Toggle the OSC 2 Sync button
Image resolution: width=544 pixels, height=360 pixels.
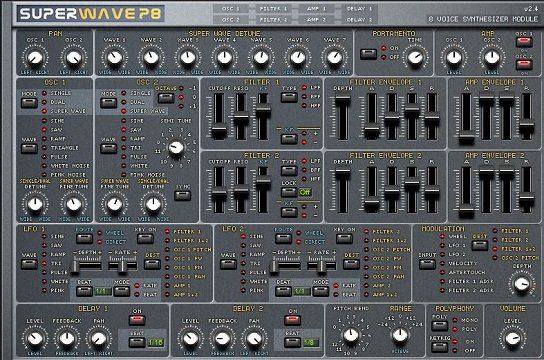[182, 196]
